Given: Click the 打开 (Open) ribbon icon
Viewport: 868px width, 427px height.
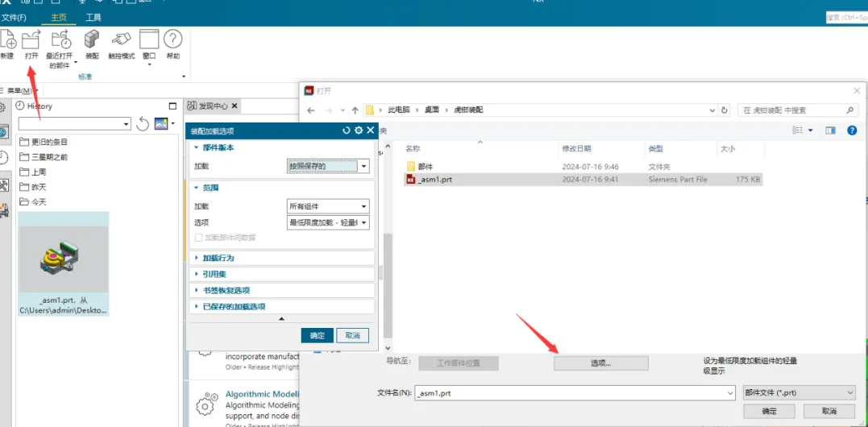Looking at the screenshot, I should 31,40.
